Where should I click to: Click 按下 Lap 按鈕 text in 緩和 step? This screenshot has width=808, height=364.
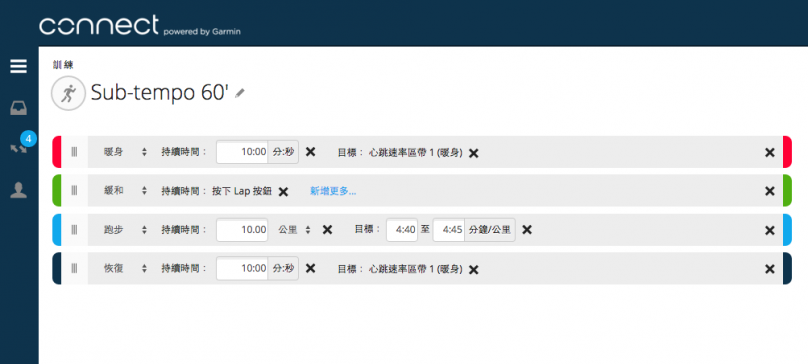point(243,191)
